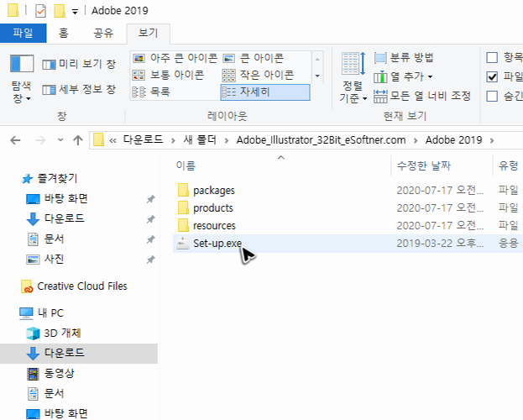The width and height of the screenshot is (523, 420).
Task: Go forward with the forward arrow
Action: coord(40,140)
